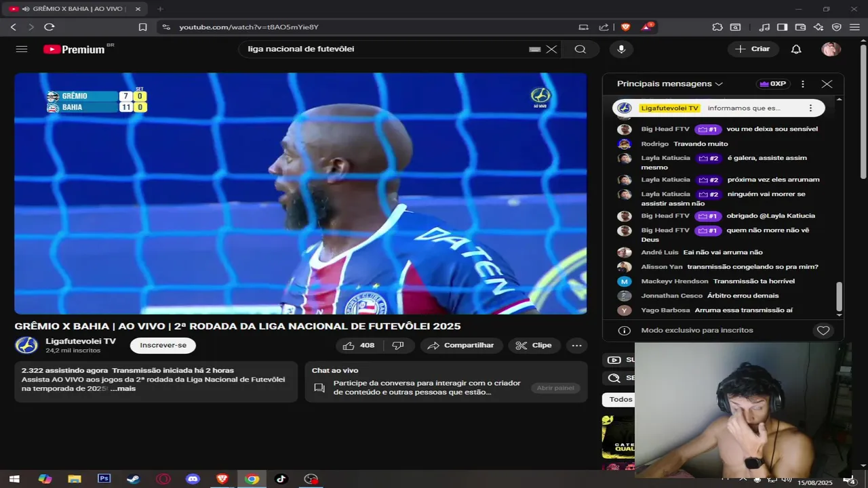Image resolution: width=868 pixels, height=488 pixels.
Task: Open Brave Leo AI sparkle icon
Action: click(818, 27)
